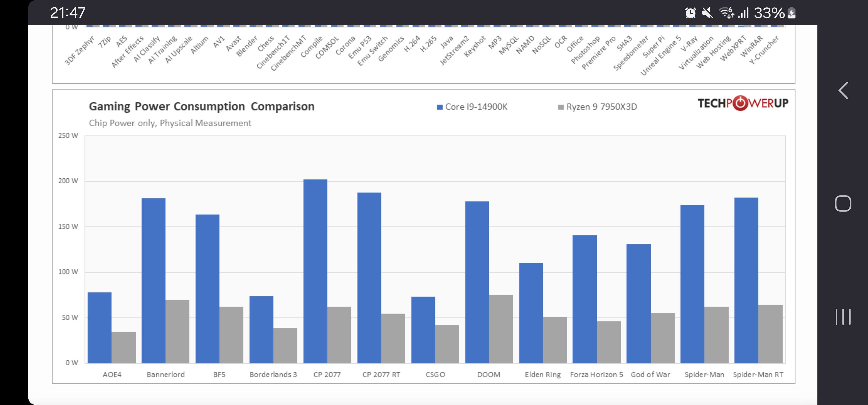Image resolution: width=868 pixels, height=405 pixels.
Task: Tap the Android home button
Action: (x=843, y=203)
